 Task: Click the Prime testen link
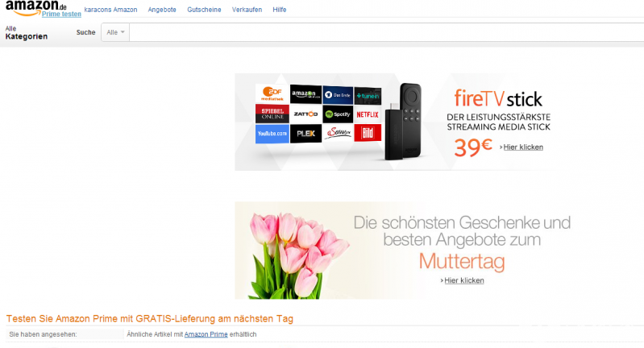[61, 14]
